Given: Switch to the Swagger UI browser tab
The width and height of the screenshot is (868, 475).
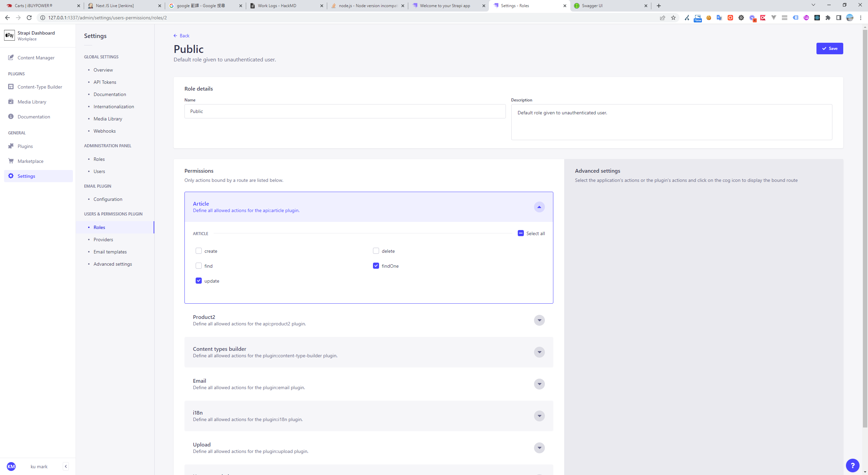Looking at the screenshot, I should click(607, 6).
